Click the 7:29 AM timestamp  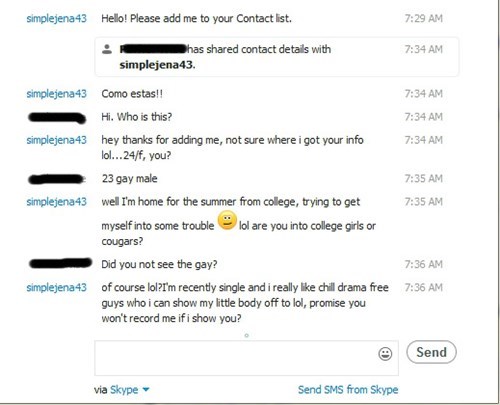423,18
